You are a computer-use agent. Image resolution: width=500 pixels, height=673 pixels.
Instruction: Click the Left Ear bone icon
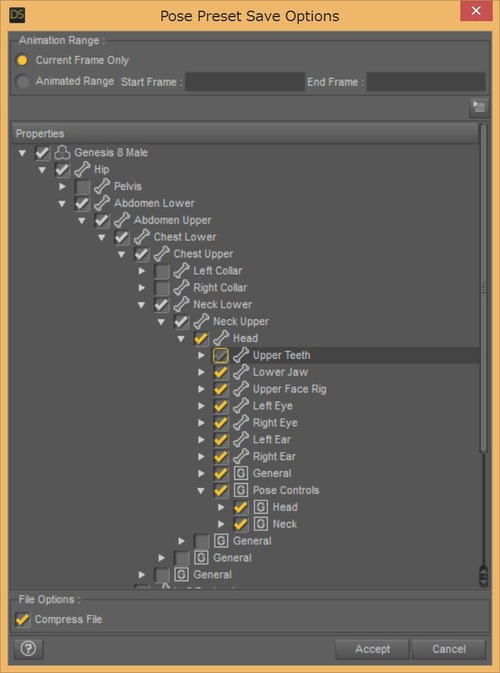pos(241,440)
